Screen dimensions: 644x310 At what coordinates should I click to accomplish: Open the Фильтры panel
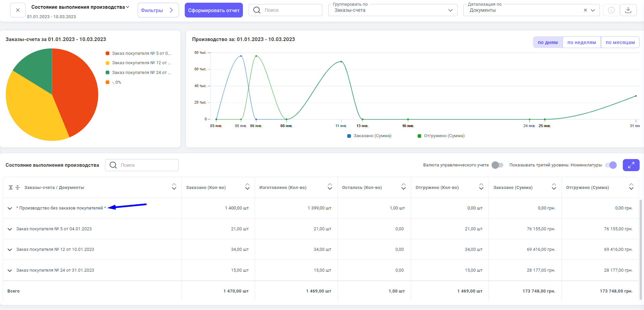click(158, 10)
